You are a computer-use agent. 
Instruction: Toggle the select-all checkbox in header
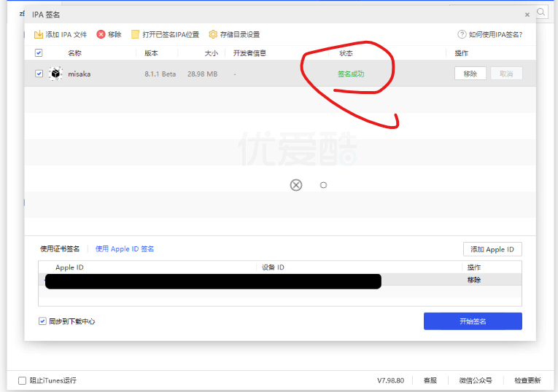click(x=39, y=53)
